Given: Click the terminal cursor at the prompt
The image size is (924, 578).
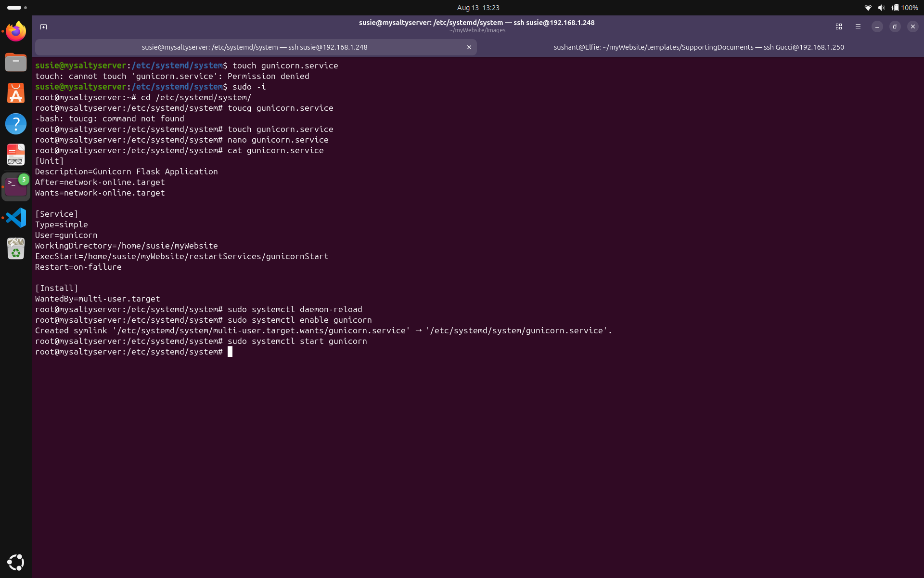Looking at the screenshot, I should (230, 352).
